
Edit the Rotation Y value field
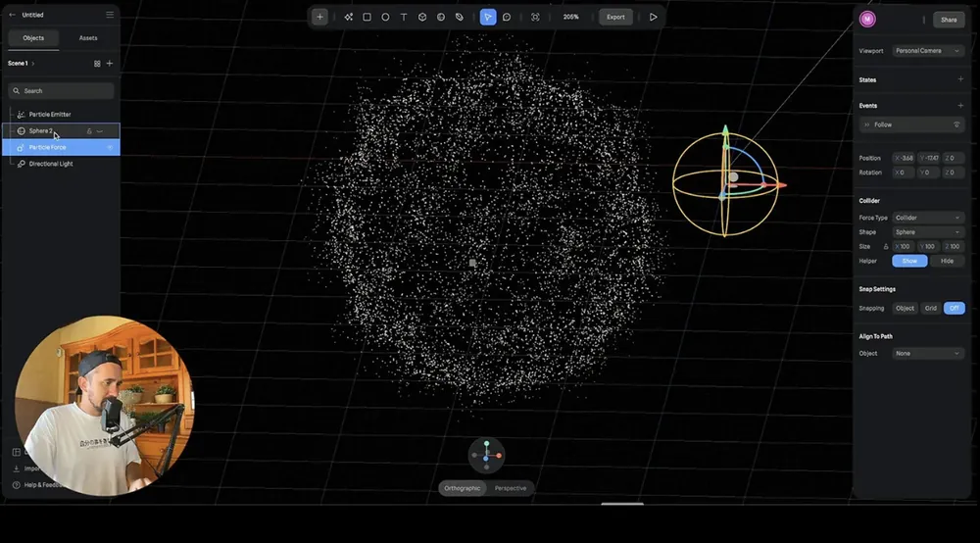pos(929,173)
